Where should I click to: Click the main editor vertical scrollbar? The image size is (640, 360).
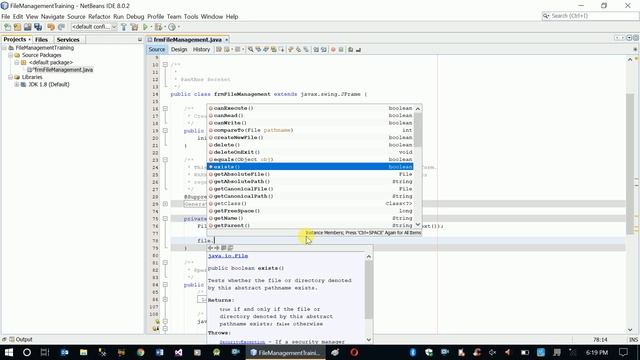[x=630, y=163]
